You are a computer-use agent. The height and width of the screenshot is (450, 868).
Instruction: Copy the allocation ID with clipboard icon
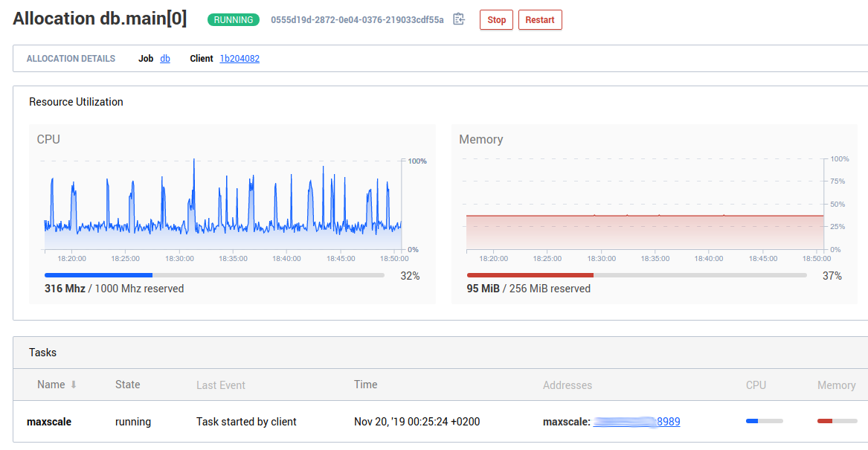459,19
